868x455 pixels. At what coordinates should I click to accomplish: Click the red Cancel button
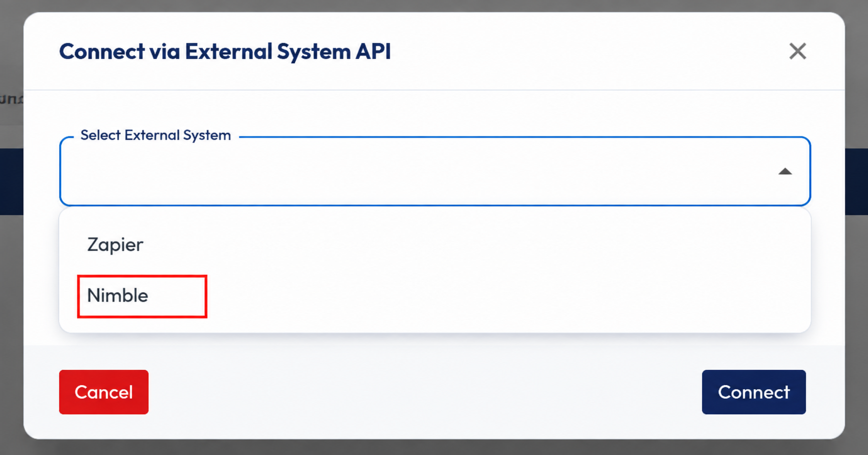point(104,392)
